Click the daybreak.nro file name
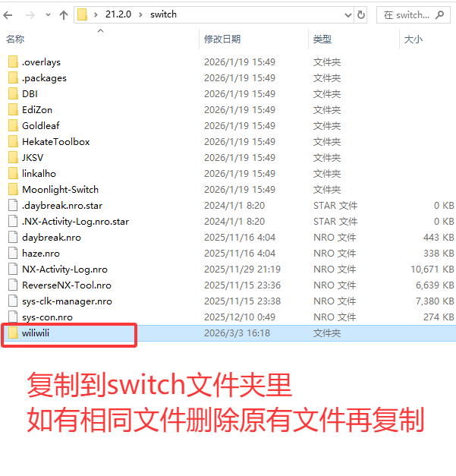Viewport: 456px width, 476px height. (x=52, y=238)
